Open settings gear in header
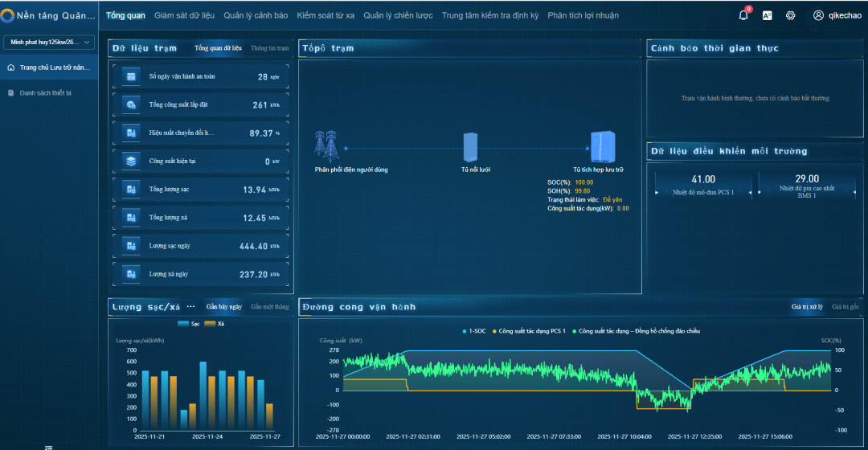Screen dimensions: 868x450 pyautogui.click(x=790, y=15)
